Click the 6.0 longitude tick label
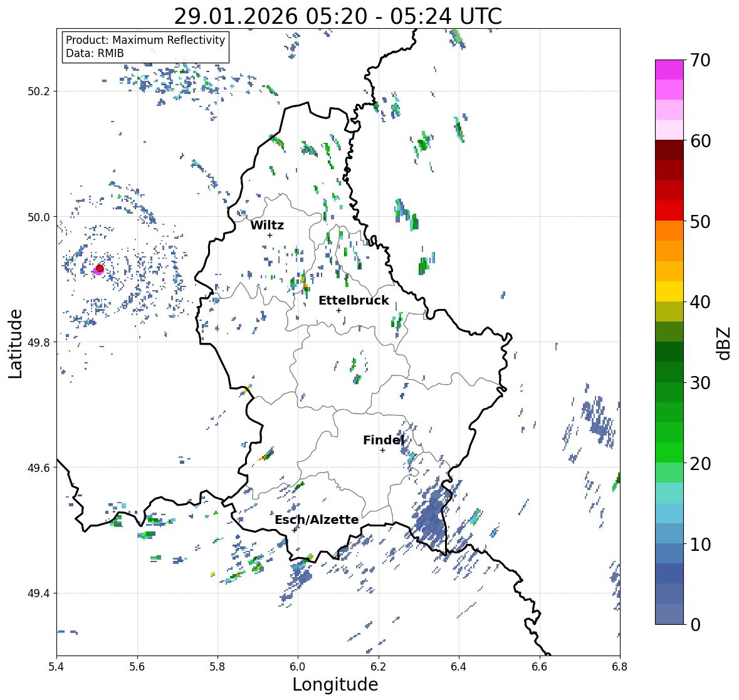The image size is (739, 700). pos(298,667)
